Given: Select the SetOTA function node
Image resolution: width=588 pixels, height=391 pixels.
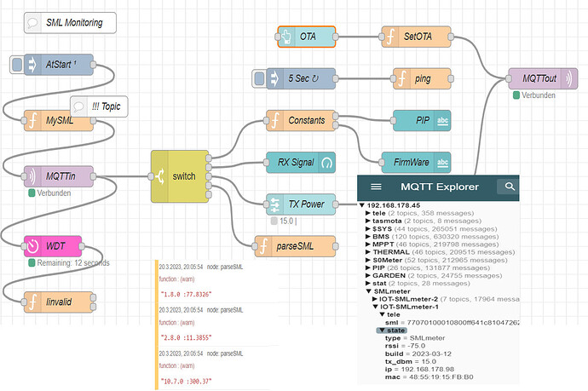Looking at the screenshot, I should click(x=416, y=37).
